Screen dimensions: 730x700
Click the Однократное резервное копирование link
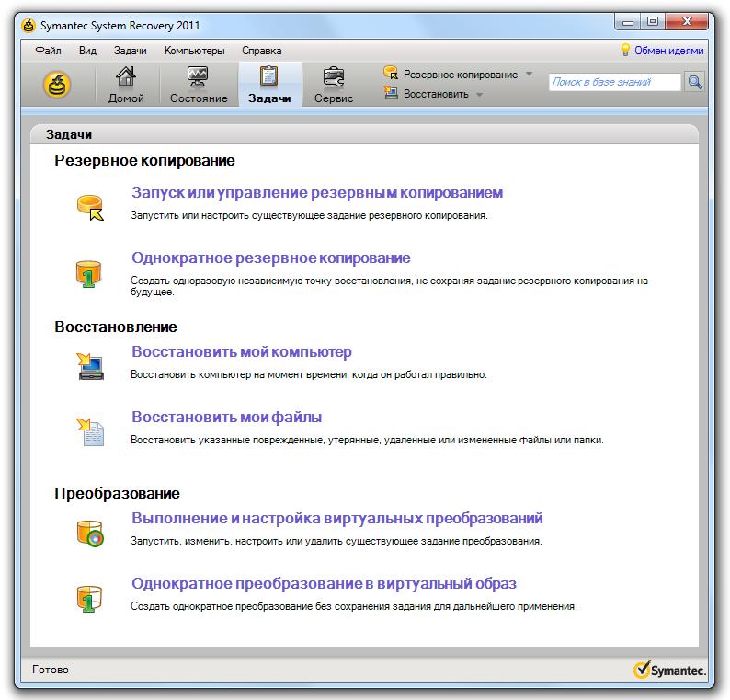click(x=270, y=258)
